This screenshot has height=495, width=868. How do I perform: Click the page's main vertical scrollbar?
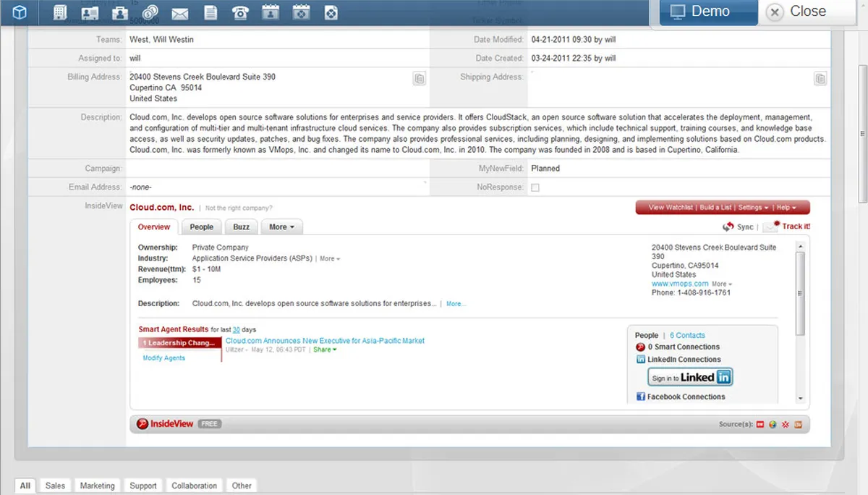pos(862,135)
